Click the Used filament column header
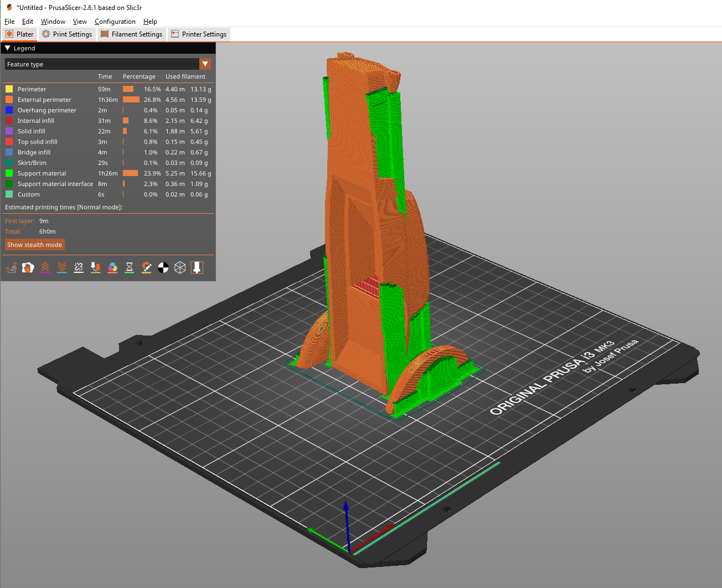The height and width of the screenshot is (588, 722). 185,76
